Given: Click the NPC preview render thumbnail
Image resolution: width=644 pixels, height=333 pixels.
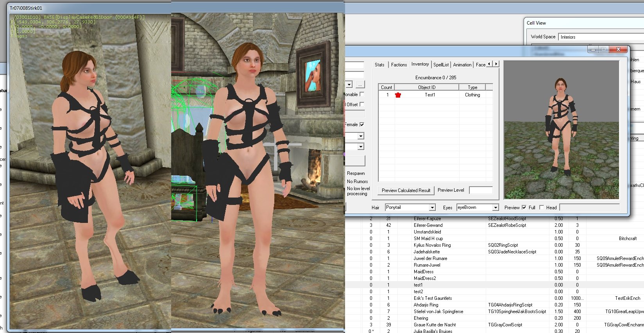Looking at the screenshot, I should tap(561, 130).
